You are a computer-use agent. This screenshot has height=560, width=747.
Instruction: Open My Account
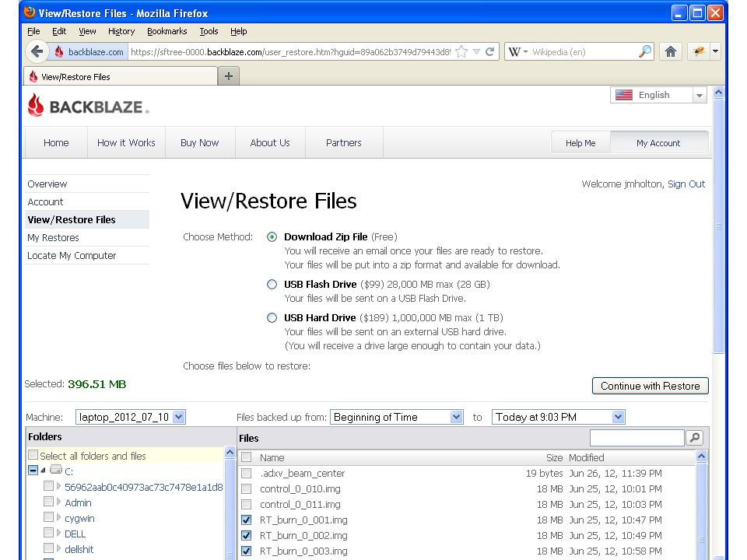[x=658, y=143]
